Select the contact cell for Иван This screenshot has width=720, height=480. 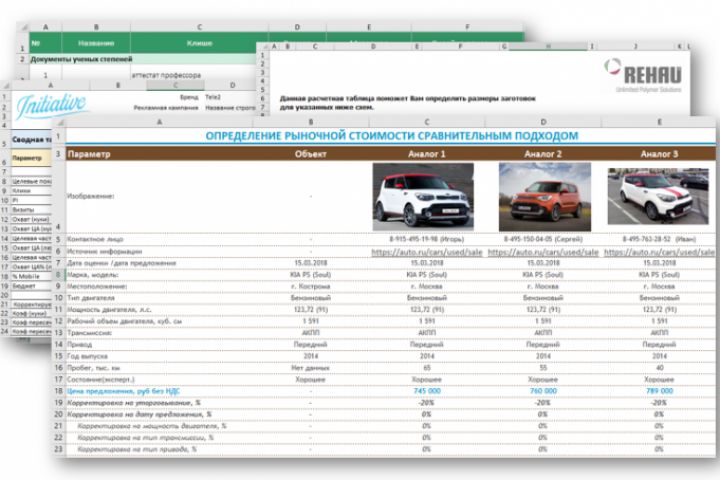659,239
